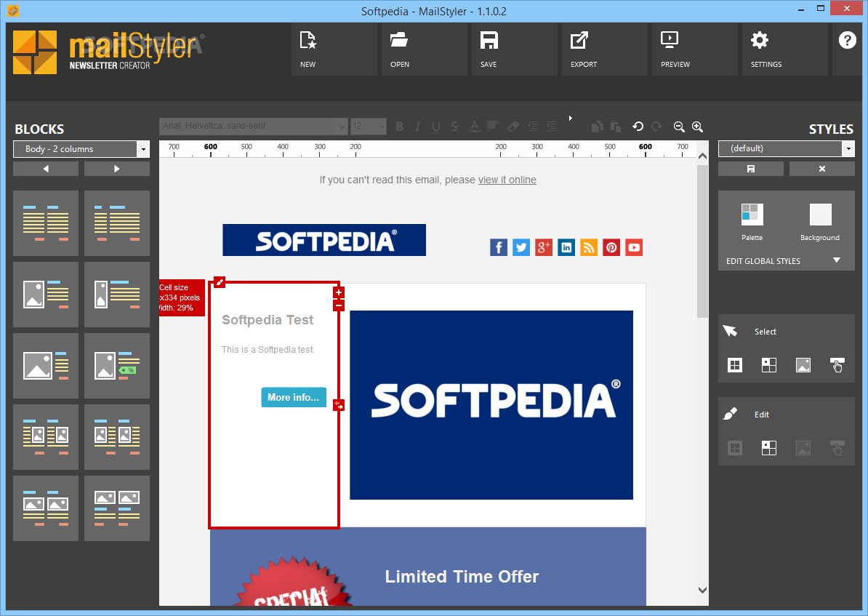Click the view it online link
Image resolution: width=868 pixels, height=616 pixels.
(x=507, y=180)
